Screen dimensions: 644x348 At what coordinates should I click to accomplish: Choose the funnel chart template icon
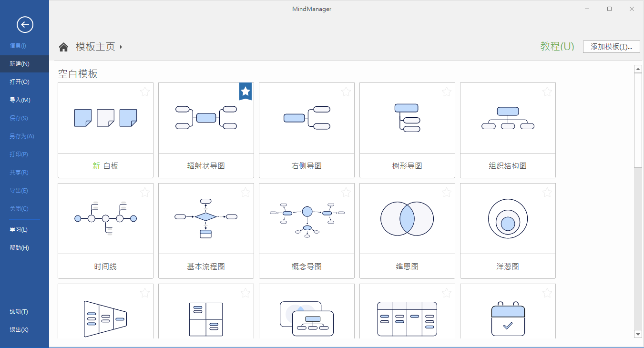[x=105, y=319]
